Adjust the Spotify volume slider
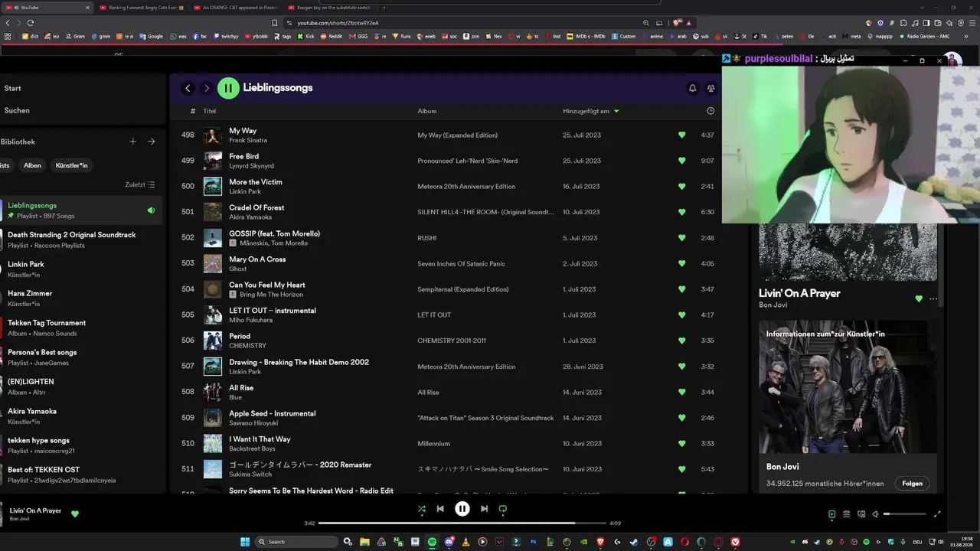The image size is (980, 551). tap(904, 514)
